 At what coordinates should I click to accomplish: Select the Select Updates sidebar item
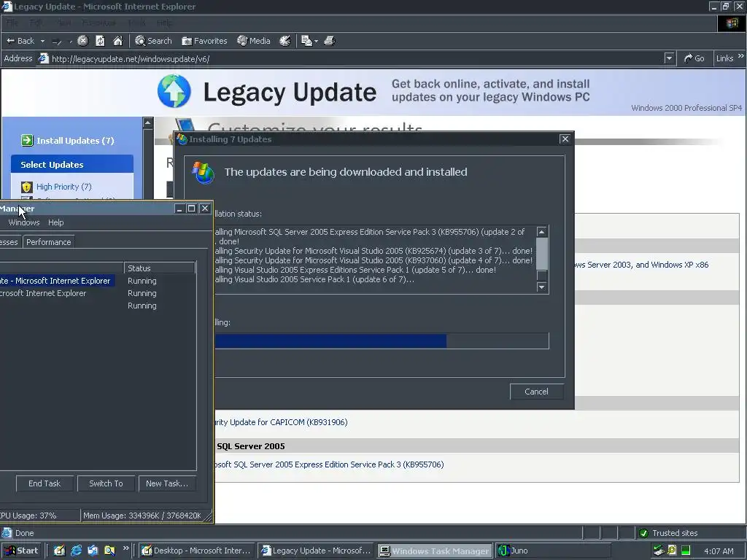click(72, 164)
